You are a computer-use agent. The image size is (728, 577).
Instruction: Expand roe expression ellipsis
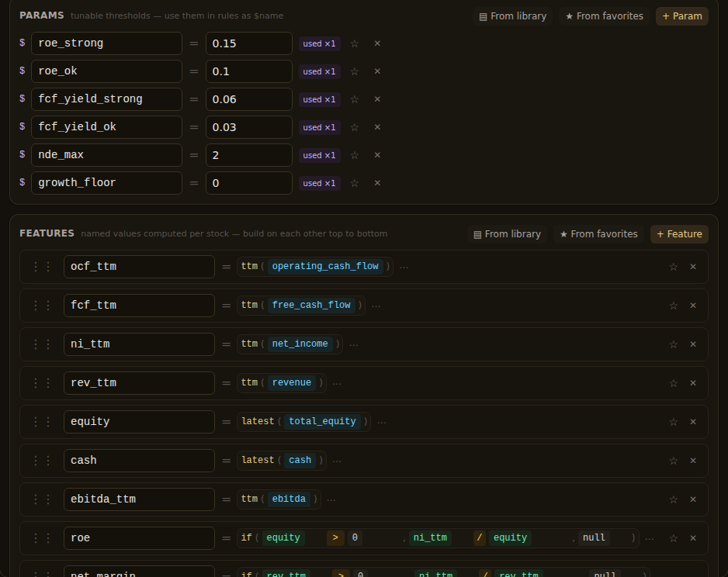click(650, 538)
